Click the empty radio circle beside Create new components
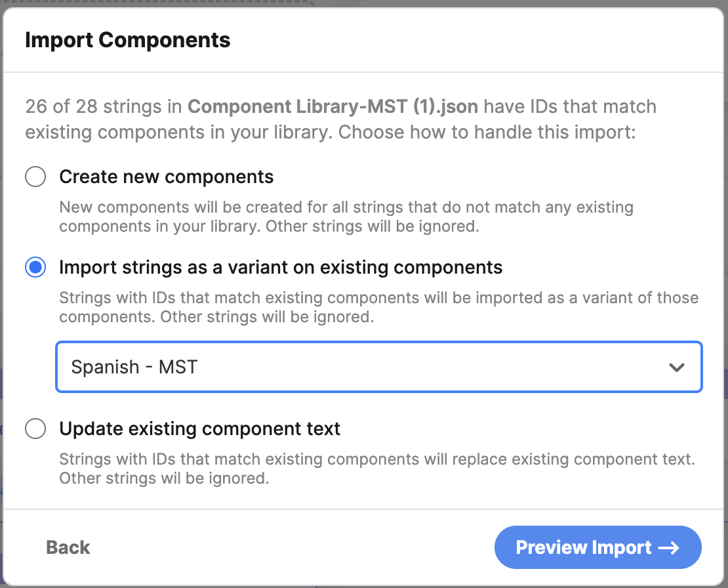The height and width of the screenshot is (588, 728). click(35, 177)
